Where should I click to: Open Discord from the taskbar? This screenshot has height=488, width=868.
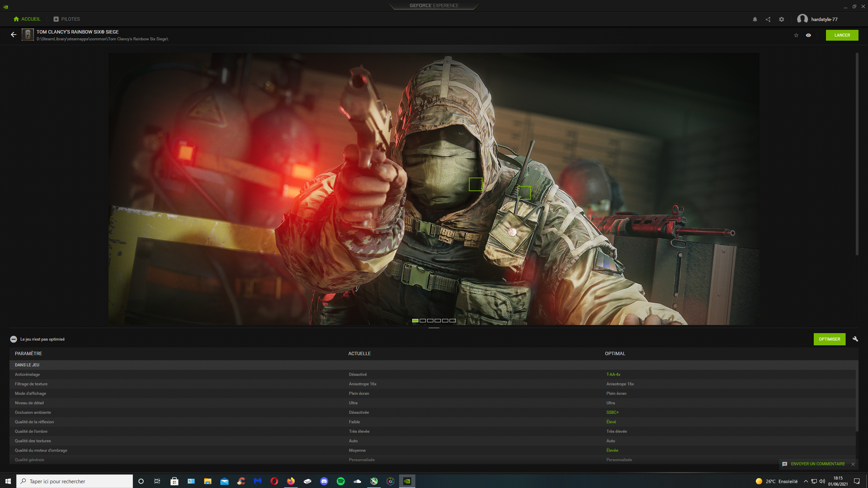coord(324,481)
